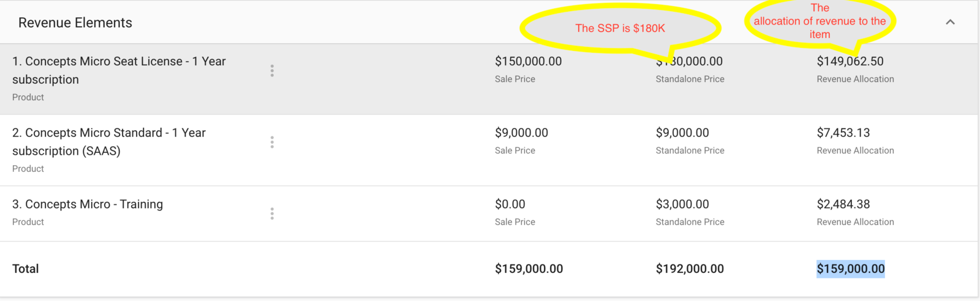Click the Revenue Elements heading
The width and height of the screenshot is (980, 301).
[x=75, y=23]
